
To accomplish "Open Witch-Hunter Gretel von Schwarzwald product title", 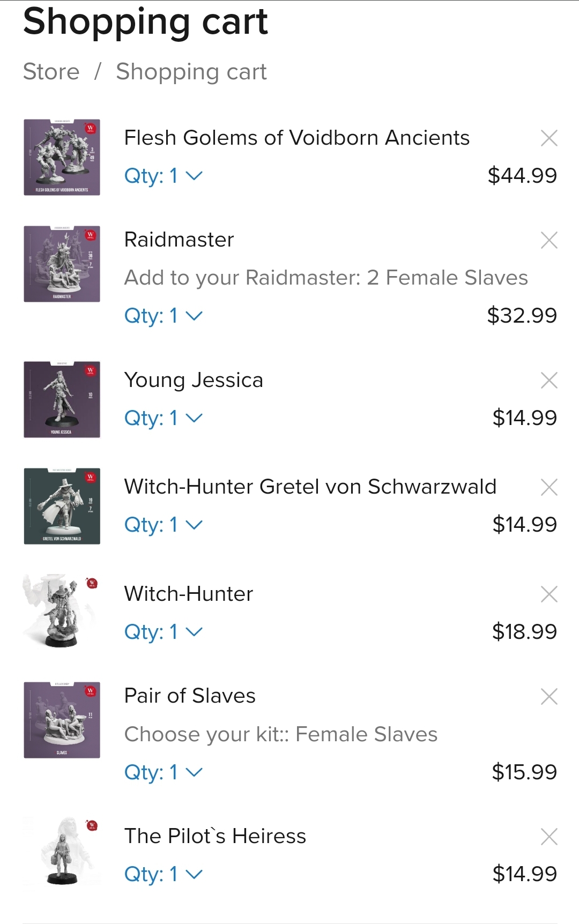I will [x=310, y=487].
